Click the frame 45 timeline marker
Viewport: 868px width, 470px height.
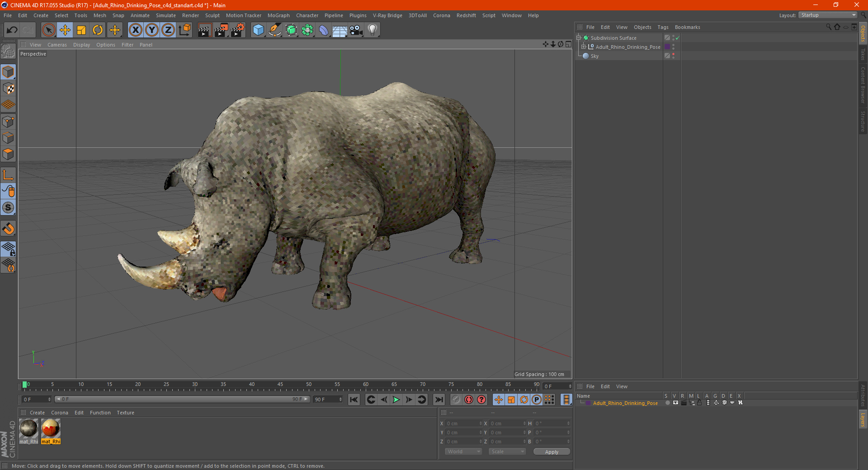click(280, 385)
